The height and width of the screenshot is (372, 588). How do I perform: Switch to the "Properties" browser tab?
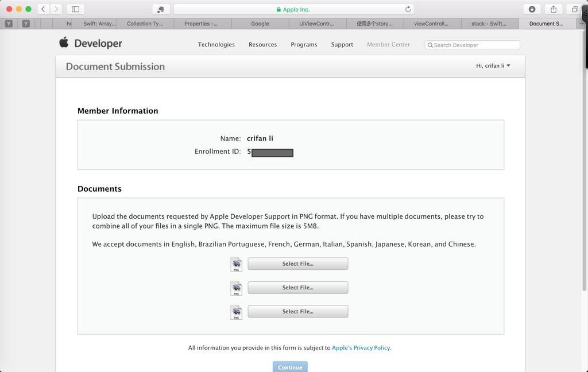coord(201,24)
